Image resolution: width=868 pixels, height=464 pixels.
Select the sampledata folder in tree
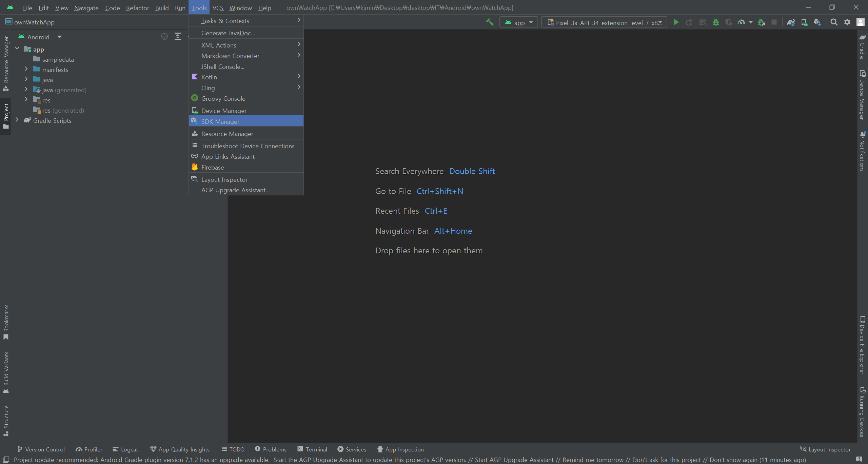tap(58, 59)
